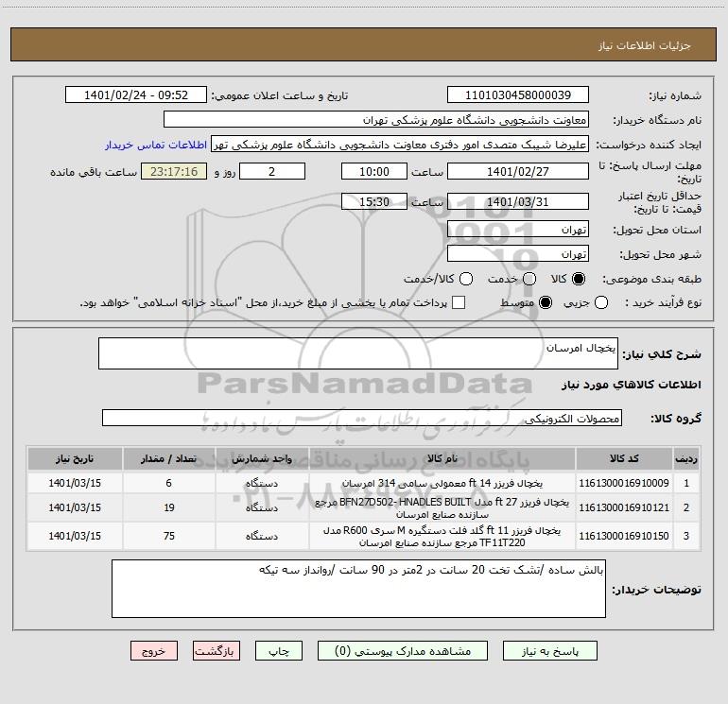Click quantity cell showing 19
Viewport: 728px width, 704px height.
[168, 507]
